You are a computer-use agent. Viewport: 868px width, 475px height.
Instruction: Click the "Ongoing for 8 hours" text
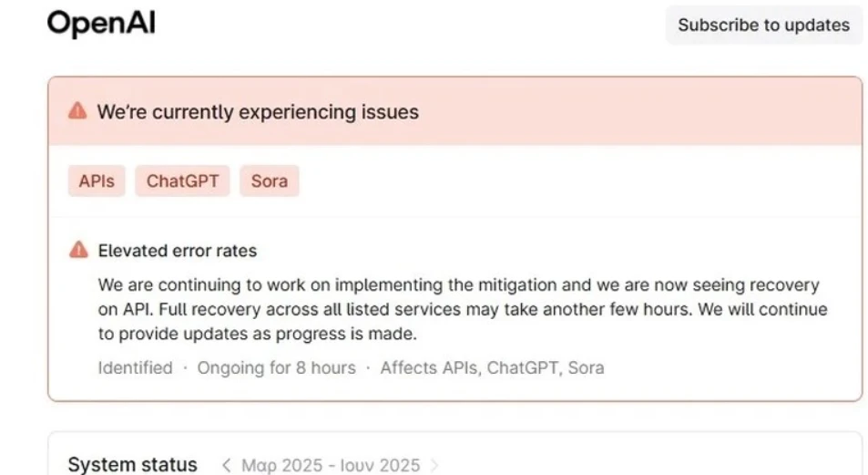pyautogui.click(x=276, y=368)
